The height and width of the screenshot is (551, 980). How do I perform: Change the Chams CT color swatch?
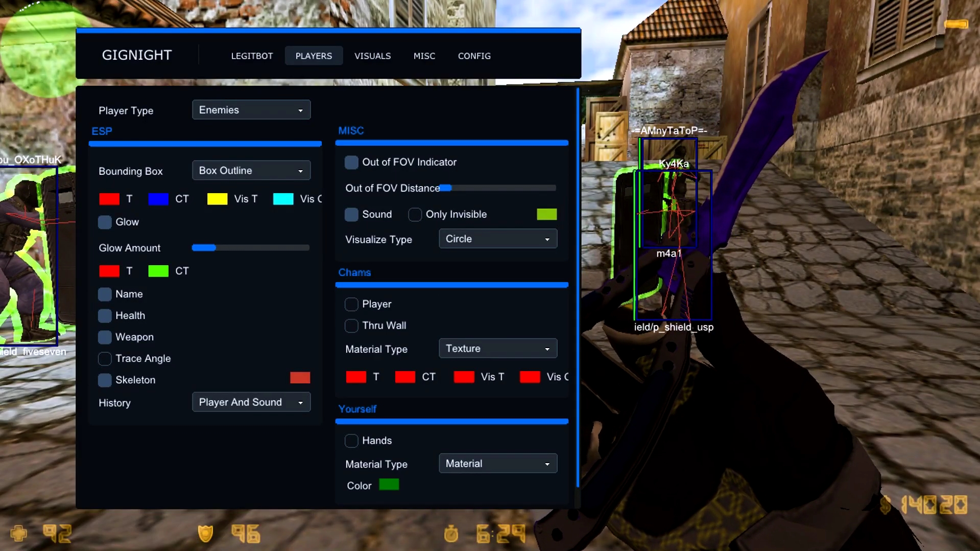(x=405, y=377)
